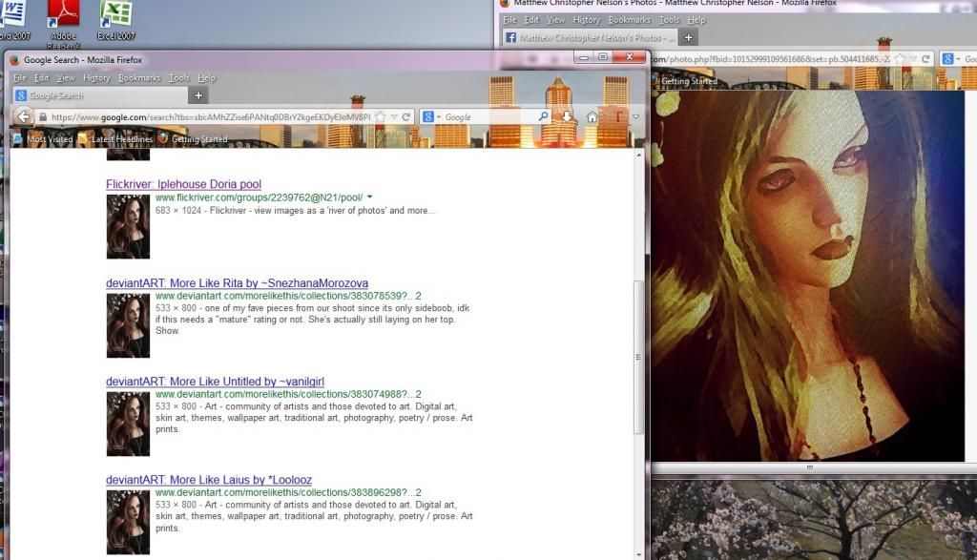This screenshot has width=977, height=560.
Task: Open the 'More Like Laius by *Loolooz' result
Action: [x=209, y=480]
